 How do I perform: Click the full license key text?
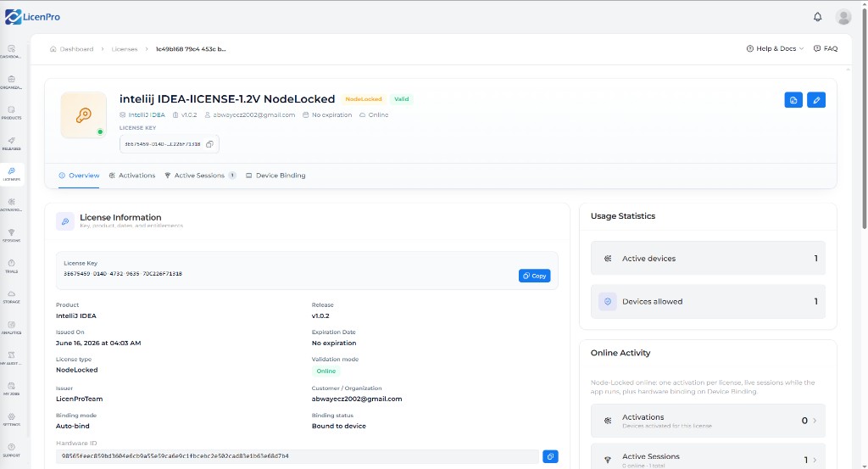(x=122, y=274)
